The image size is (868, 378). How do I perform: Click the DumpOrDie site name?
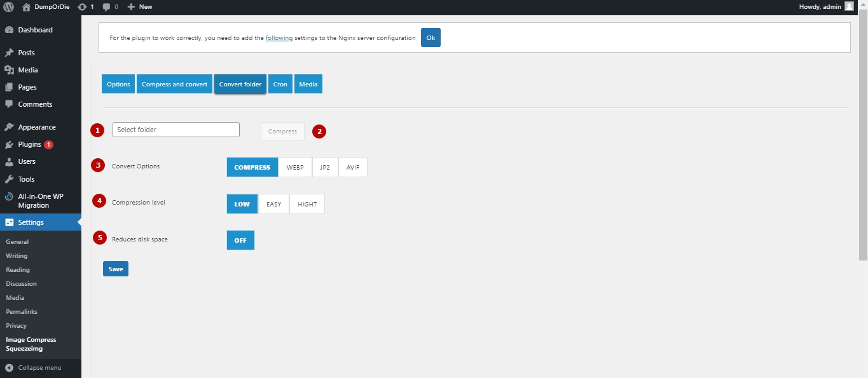tap(51, 7)
